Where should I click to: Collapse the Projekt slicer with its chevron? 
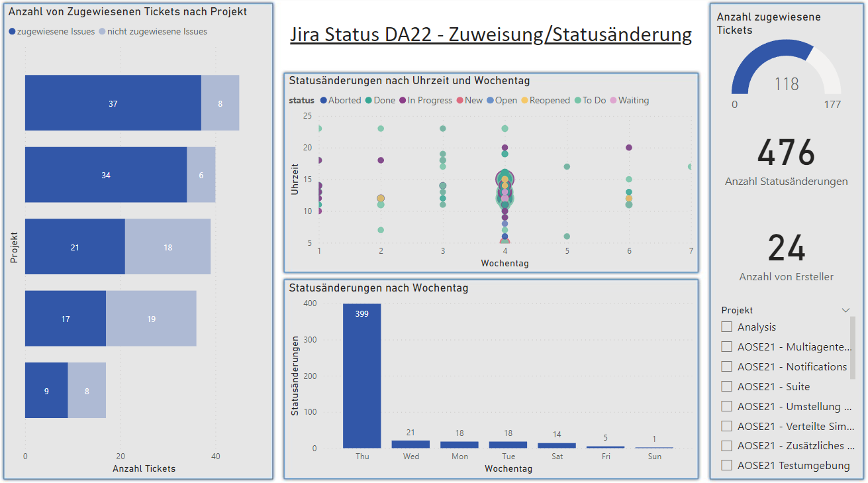coord(845,310)
